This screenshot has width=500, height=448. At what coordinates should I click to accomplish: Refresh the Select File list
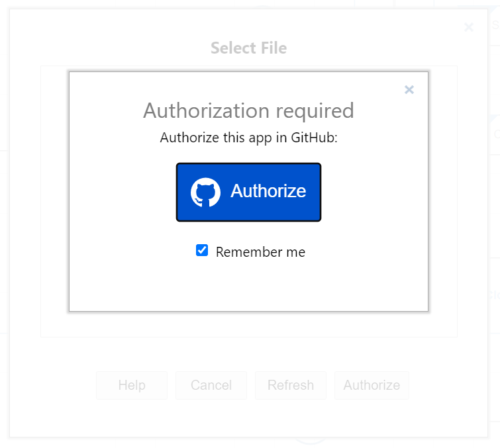(x=291, y=385)
